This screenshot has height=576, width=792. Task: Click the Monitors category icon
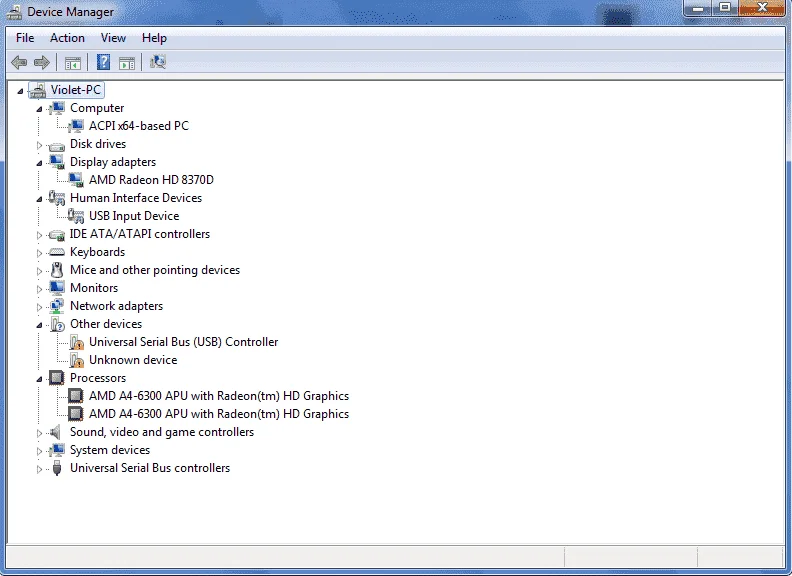coord(57,288)
